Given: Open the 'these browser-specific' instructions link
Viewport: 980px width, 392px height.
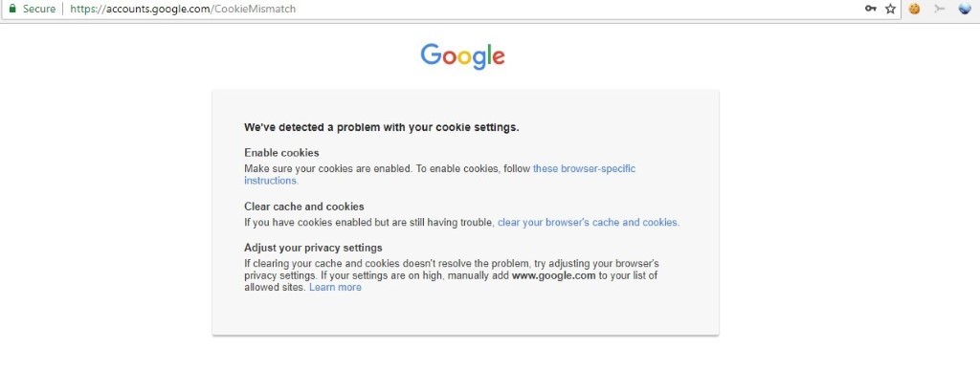Looking at the screenshot, I should tap(584, 168).
